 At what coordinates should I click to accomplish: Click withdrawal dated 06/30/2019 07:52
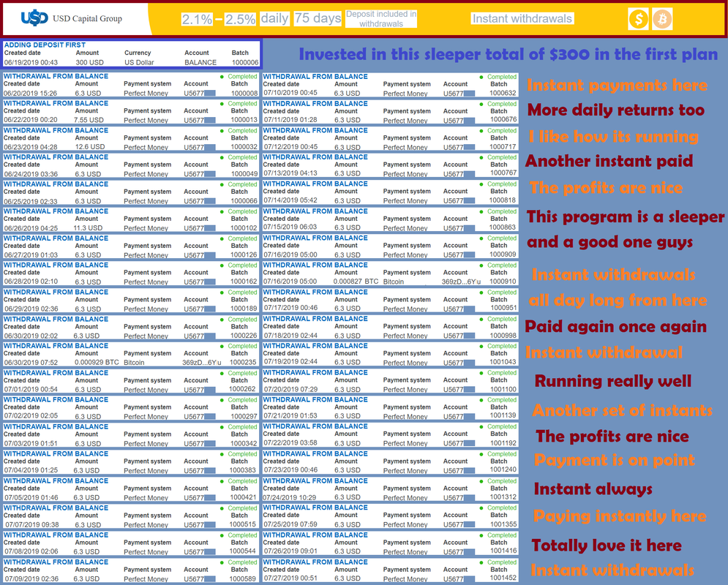click(31, 362)
